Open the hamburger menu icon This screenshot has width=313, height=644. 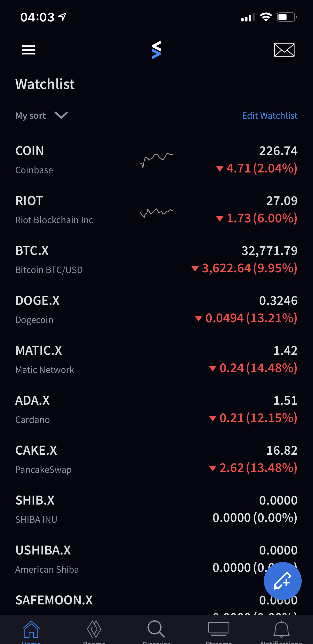pos(28,50)
